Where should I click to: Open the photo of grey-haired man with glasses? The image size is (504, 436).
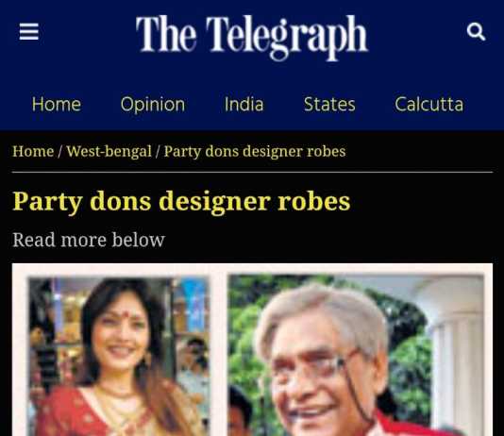[x=356, y=355]
